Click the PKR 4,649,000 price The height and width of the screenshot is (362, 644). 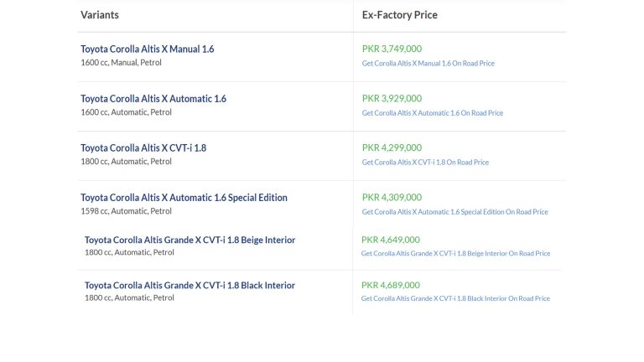(x=391, y=240)
